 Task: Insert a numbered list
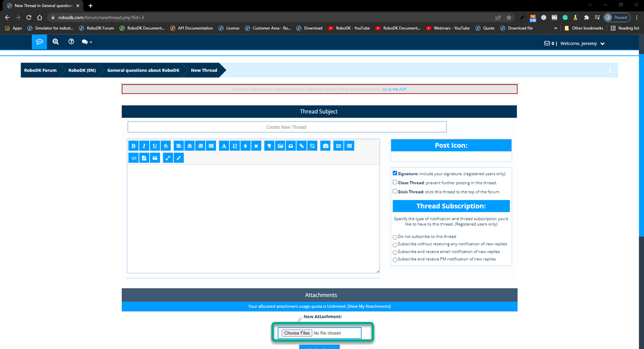pyautogui.click(x=349, y=146)
